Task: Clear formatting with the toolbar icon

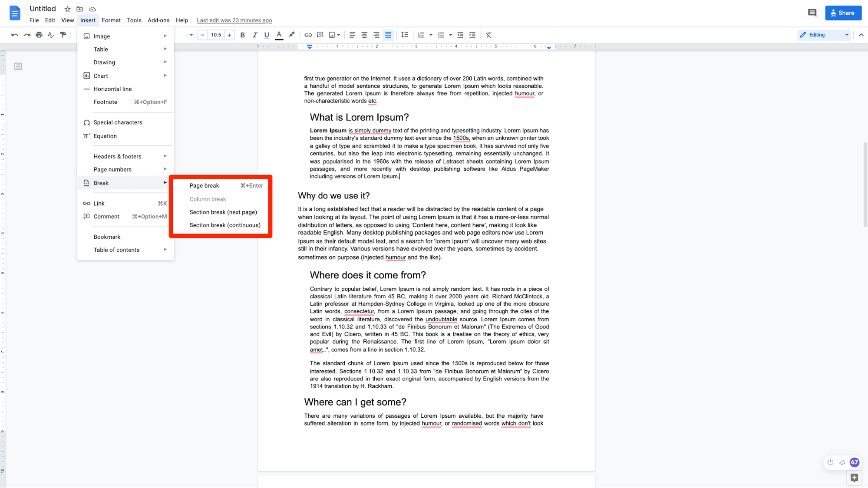Action: click(488, 35)
